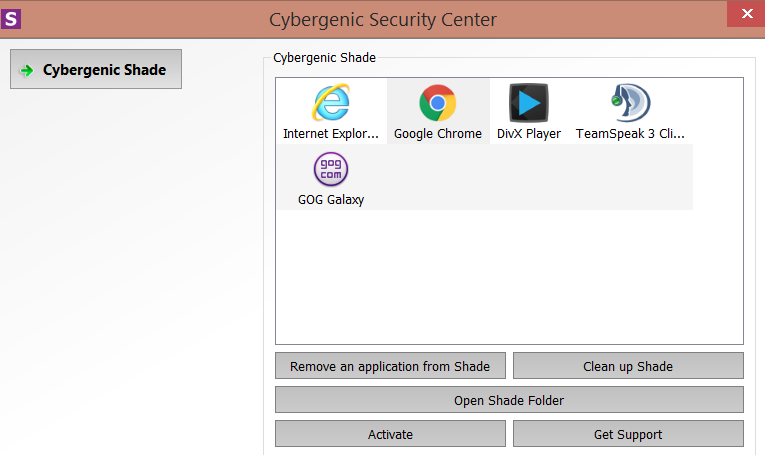Click the 'TeamSpeak 3 Cli...' text label

(630, 134)
